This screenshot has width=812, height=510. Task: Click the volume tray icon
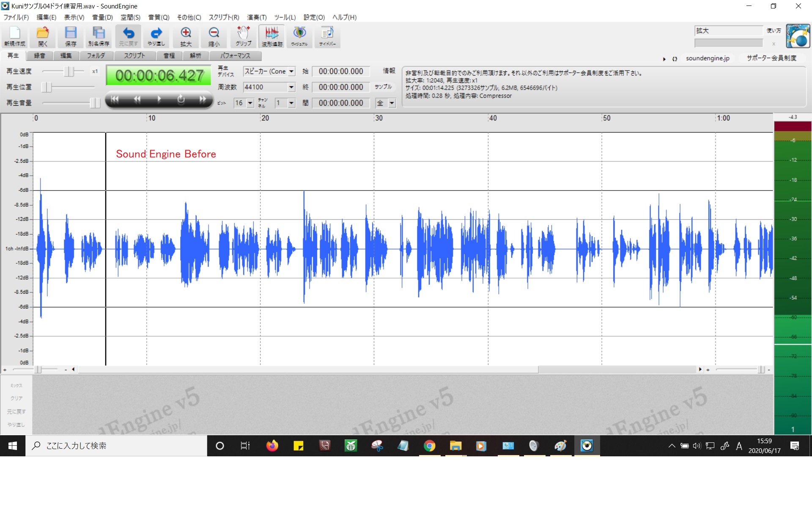[697, 446]
